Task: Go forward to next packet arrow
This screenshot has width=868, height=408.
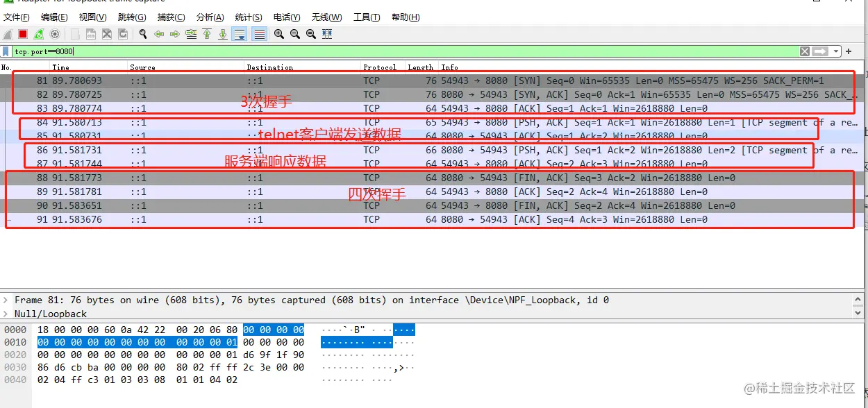Action: (175, 34)
